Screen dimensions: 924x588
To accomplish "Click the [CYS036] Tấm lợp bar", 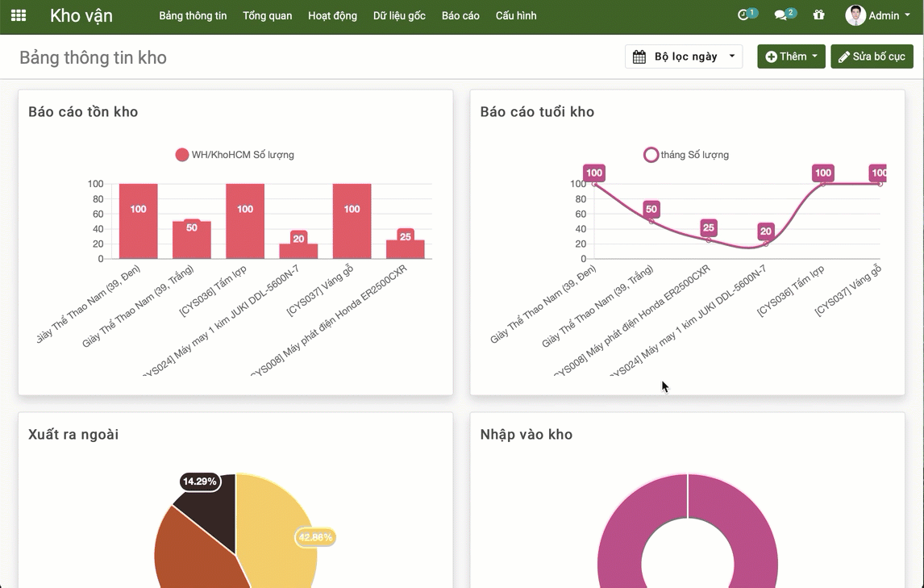I will [x=245, y=221].
